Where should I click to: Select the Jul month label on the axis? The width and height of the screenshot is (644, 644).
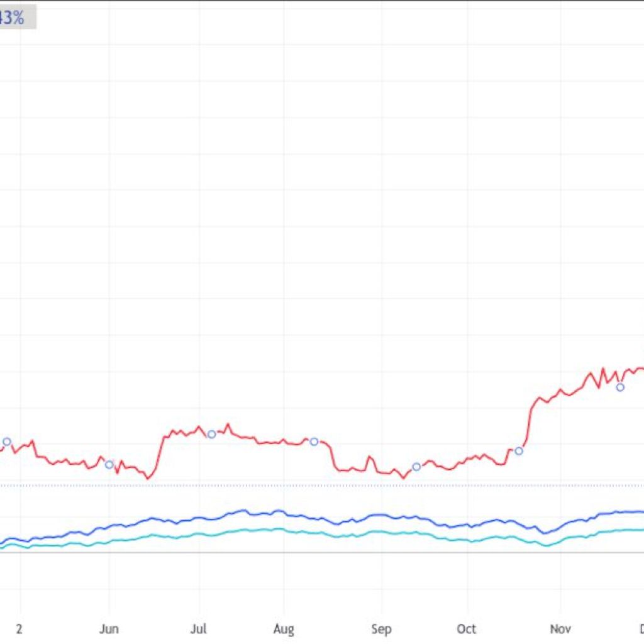point(199,628)
